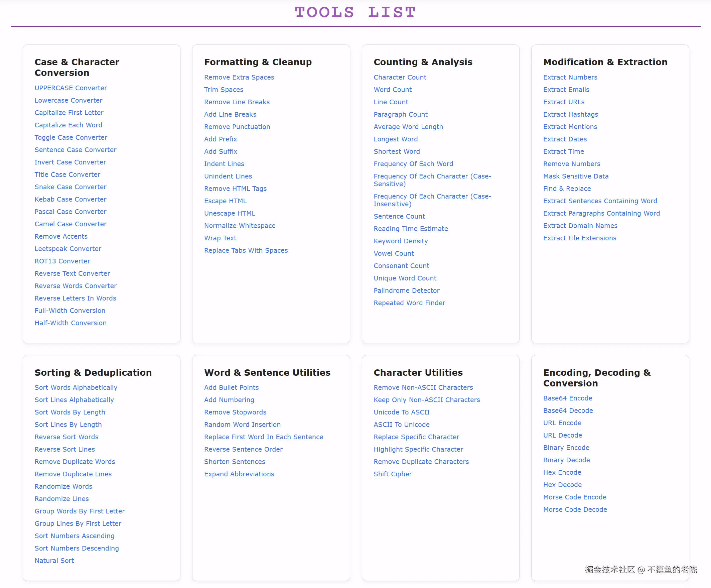711x588 pixels.
Task: Open the UPPERCASE Converter link
Action: pyautogui.click(x=70, y=88)
